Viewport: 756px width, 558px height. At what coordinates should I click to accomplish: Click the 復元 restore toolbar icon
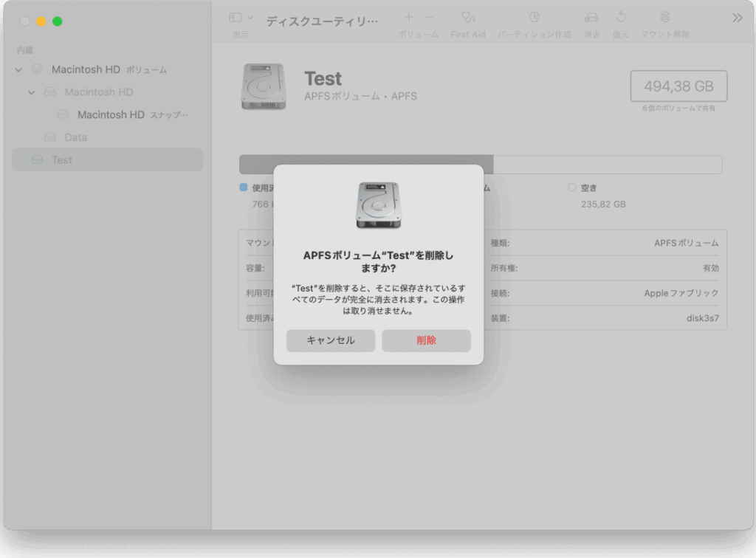621,17
